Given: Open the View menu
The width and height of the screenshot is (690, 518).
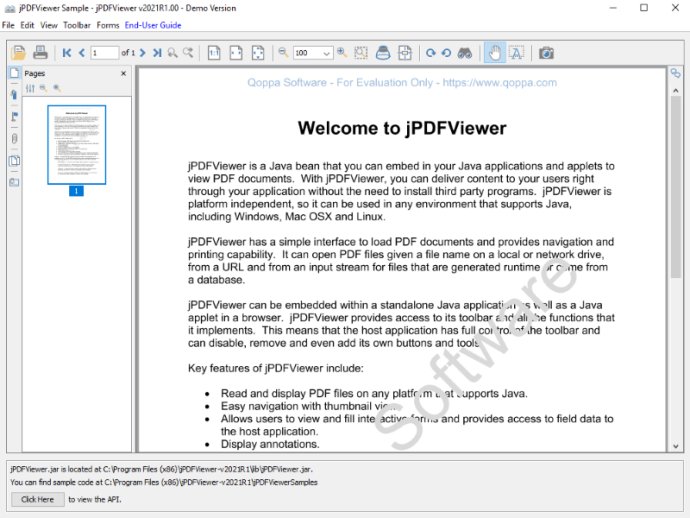Looking at the screenshot, I should [x=49, y=25].
